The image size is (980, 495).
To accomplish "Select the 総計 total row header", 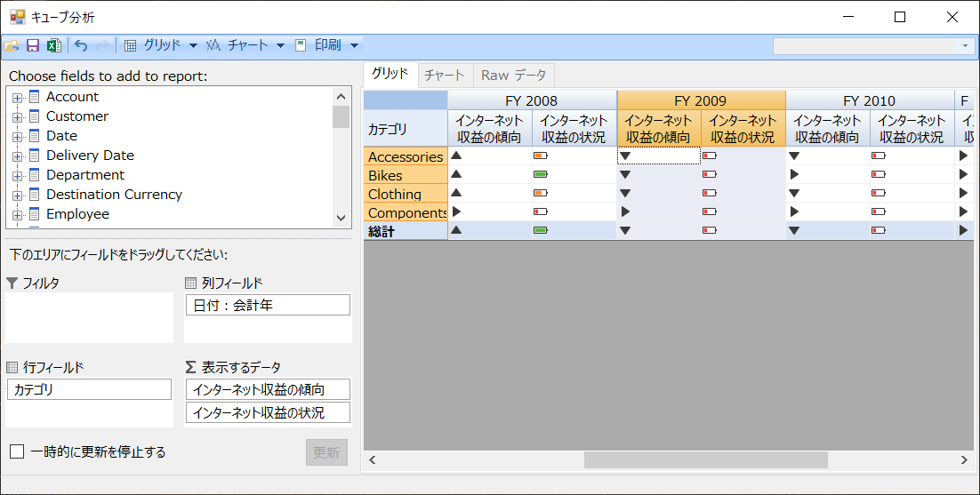I will point(406,231).
